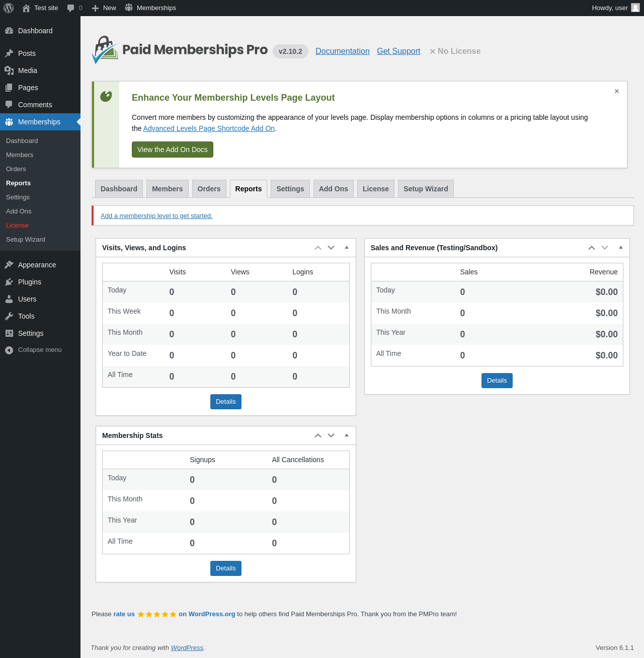This screenshot has width=644, height=658.
Task: Dismiss the Enhance Your Membership notice
Action: tap(617, 91)
